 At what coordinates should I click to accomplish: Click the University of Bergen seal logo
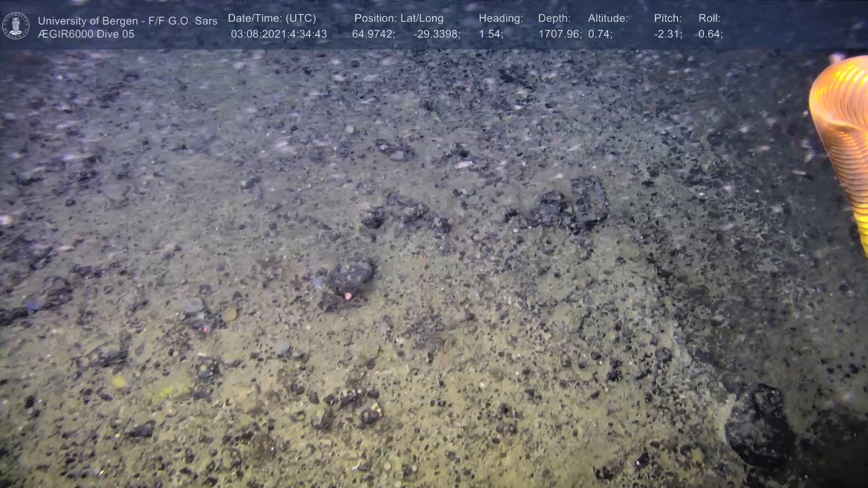click(x=16, y=26)
